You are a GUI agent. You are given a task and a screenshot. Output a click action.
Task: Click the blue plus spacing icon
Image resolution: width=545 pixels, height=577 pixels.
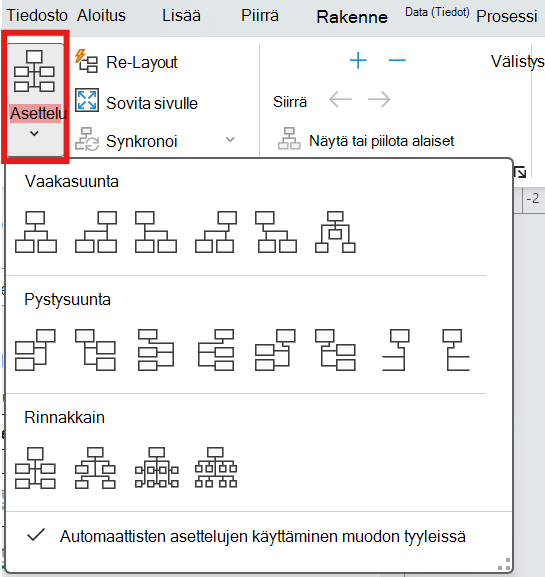[358, 61]
